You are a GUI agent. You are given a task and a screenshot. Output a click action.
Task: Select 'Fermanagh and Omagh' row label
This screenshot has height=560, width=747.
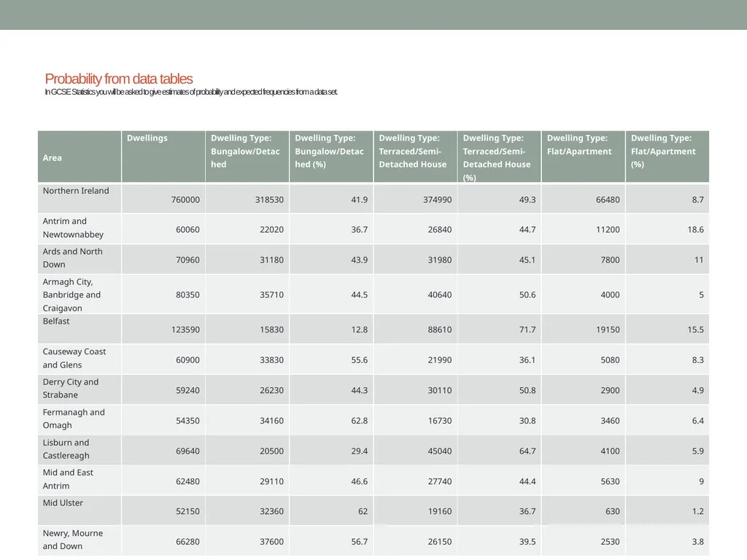point(74,419)
